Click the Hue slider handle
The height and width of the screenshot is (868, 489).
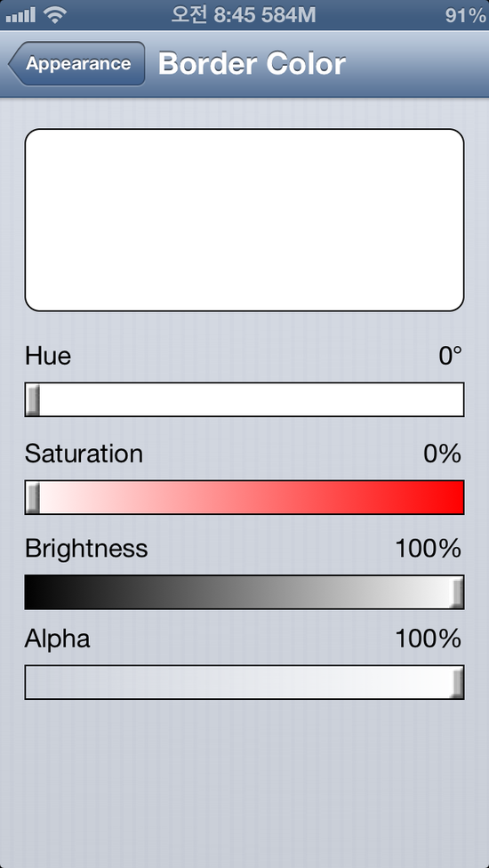pos(33,399)
